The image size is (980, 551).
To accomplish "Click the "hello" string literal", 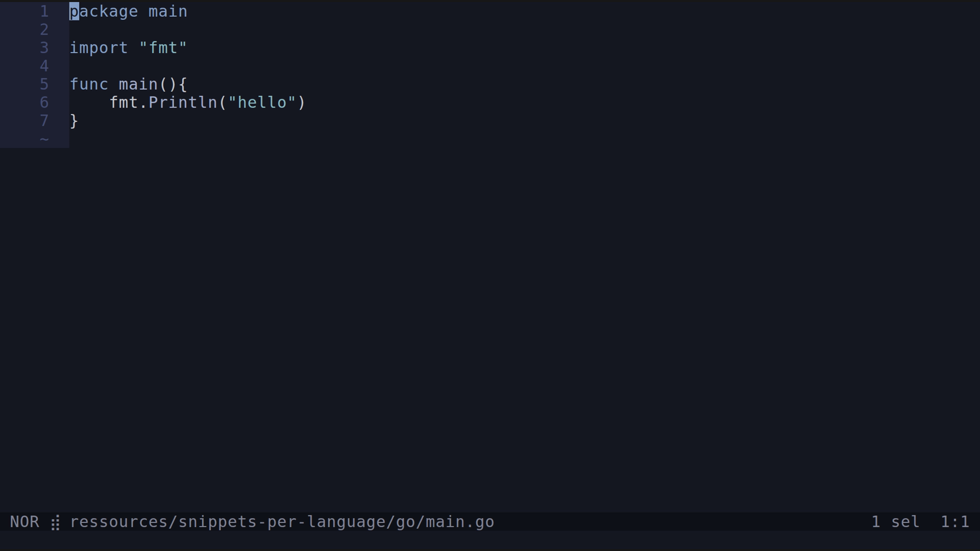I will coord(262,103).
